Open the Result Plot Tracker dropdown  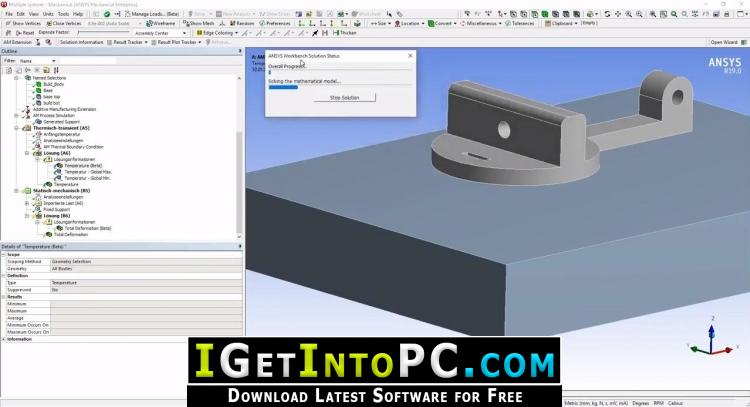click(176, 42)
